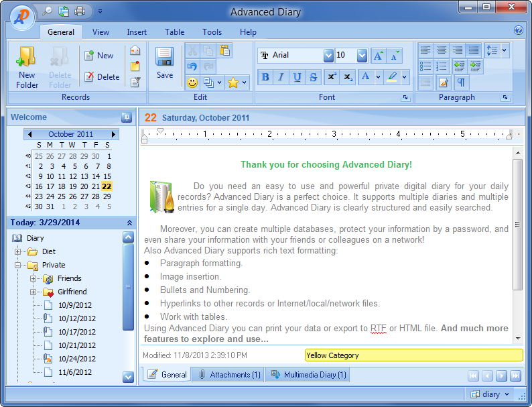Open the Advanced Diary application orb menu
The image size is (532, 407).
[22, 16]
